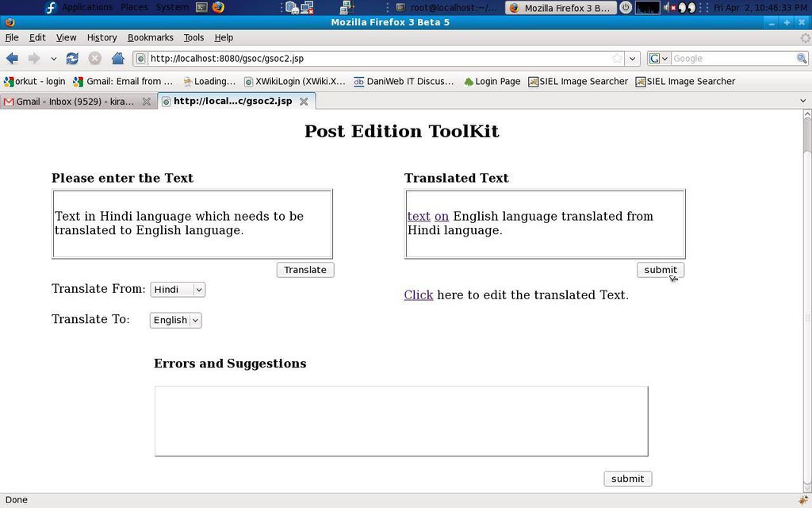812x508 pixels.
Task: Open the Bookmarks menu
Action: click(x=150, y=37)
